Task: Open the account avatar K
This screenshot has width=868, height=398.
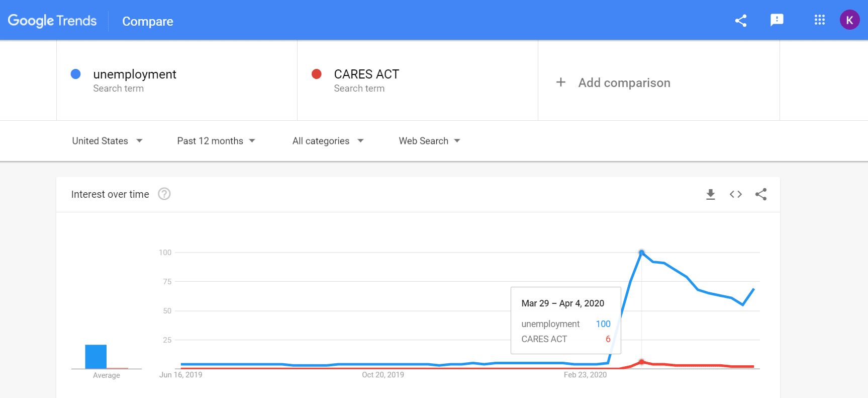Action: tap(849, 20)
